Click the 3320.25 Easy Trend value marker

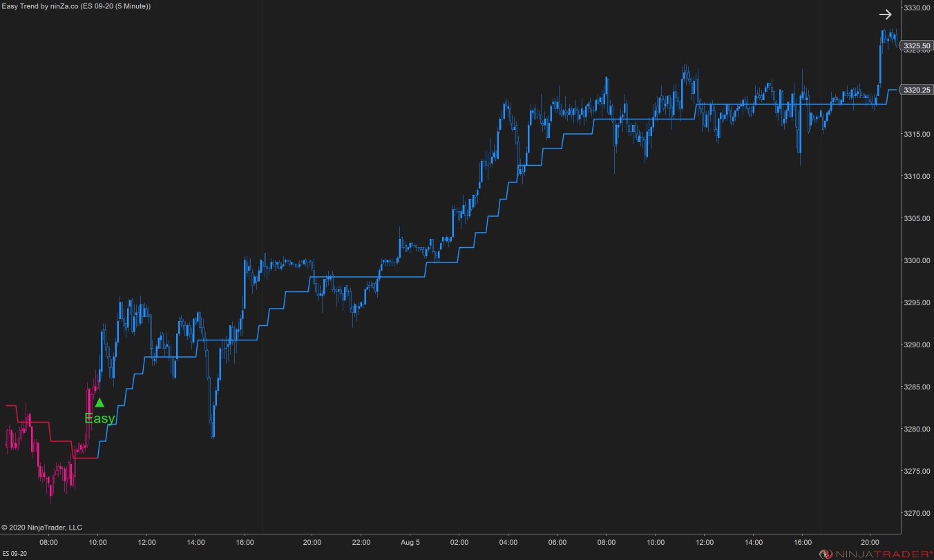coord(917,89)
